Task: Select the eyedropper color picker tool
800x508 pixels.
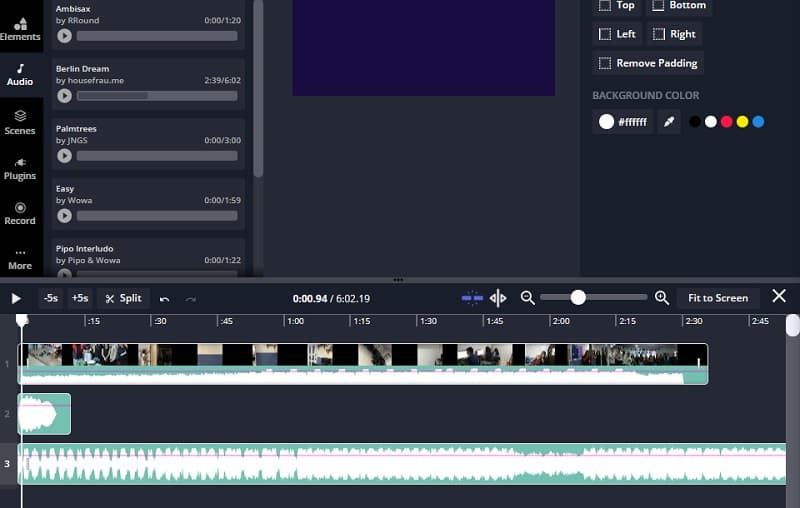Action: (x=669, y=122)
